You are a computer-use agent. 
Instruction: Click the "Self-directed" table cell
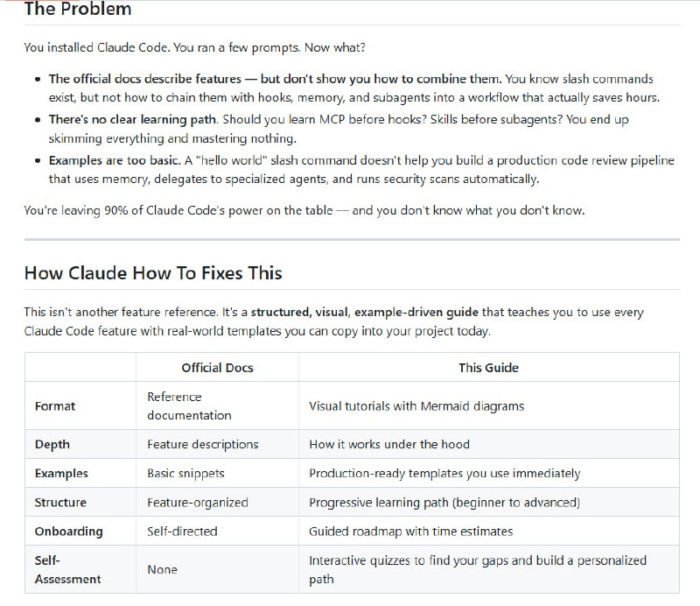coord(182,532)
